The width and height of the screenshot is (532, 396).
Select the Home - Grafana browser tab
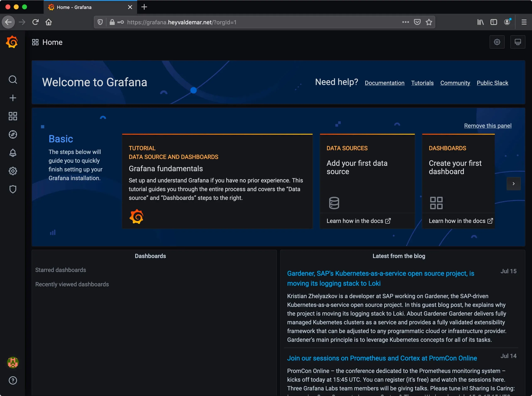pos(90,7)
